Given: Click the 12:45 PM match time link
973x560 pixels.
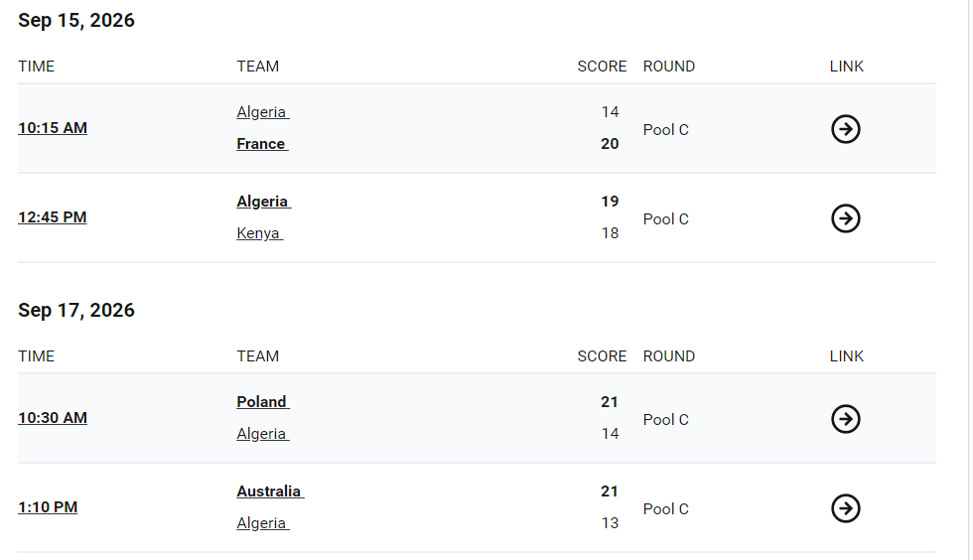Looking at the screenshot, I should [x=52, y=217].
